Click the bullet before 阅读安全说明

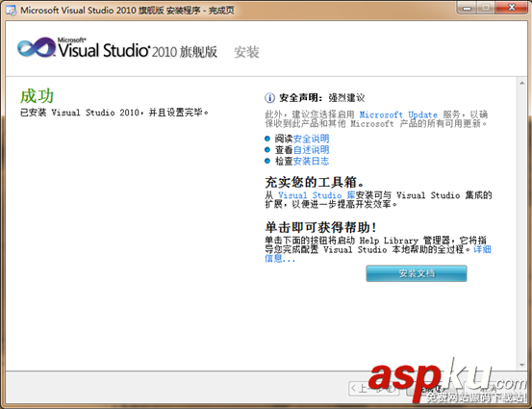tap(267, 139)
